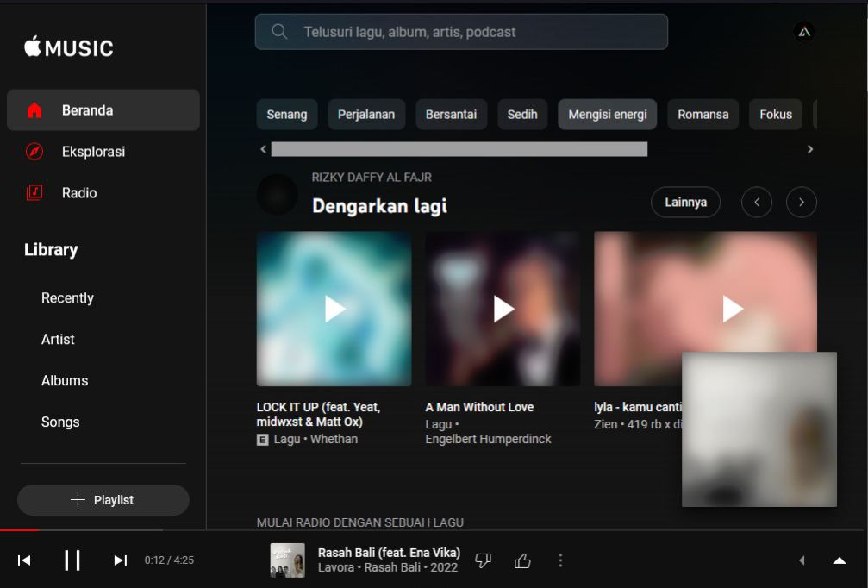
Task: Like Rasah Bali with thumbs up
Action: pyautogui.click(x=522, y=560)
